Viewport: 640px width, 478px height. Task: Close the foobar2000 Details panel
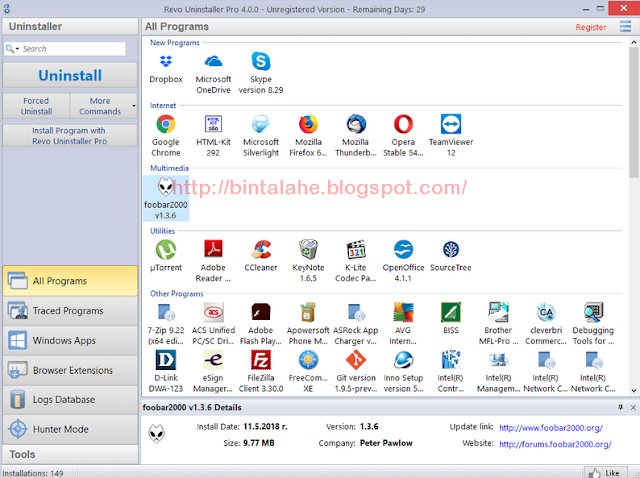(x=633, y=407)
